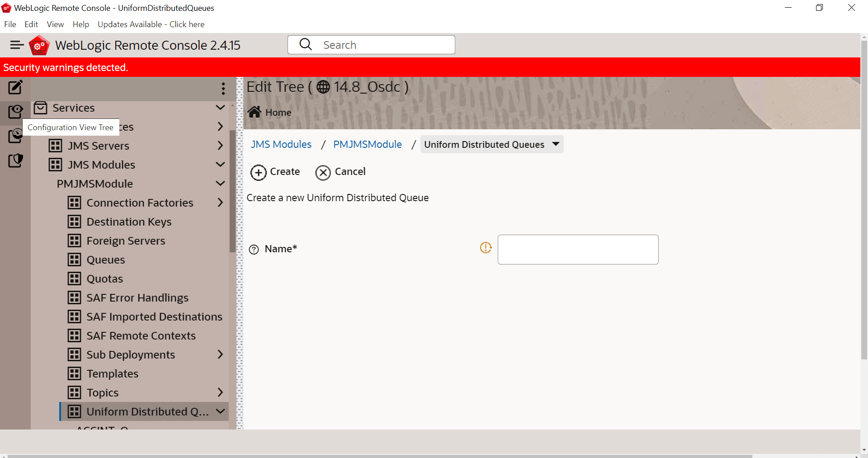Click the JMS Modules grid icon
Screen dimensions: 868x458
56,165
